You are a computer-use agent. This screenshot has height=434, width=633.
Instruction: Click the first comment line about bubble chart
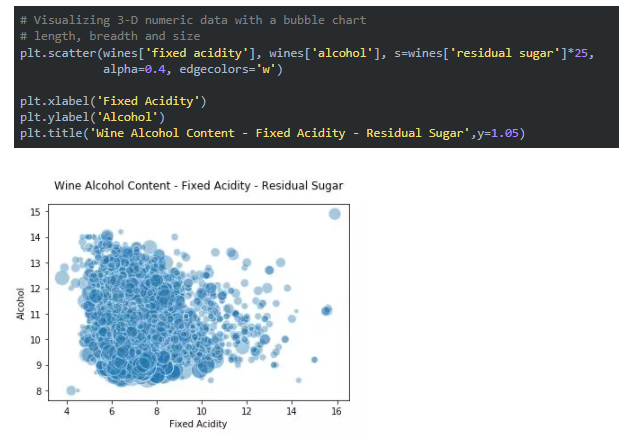pos(193,20)
